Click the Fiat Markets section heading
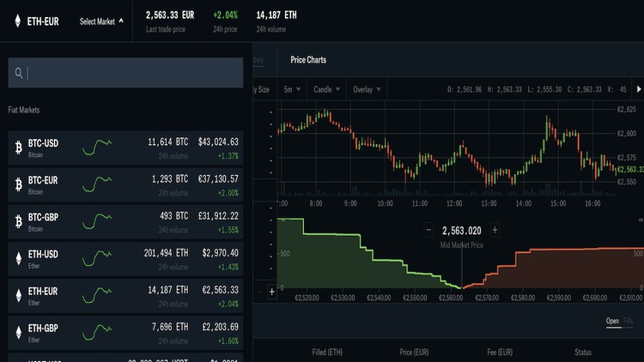The height and width of the screenshot is (362, 644). tap(24, 110)
